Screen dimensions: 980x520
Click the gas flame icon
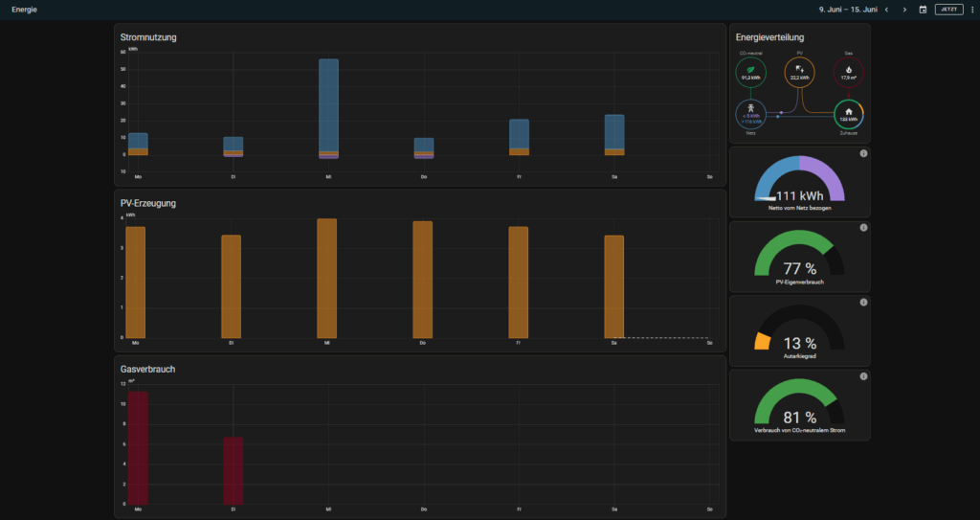click(x=849, y=70)
